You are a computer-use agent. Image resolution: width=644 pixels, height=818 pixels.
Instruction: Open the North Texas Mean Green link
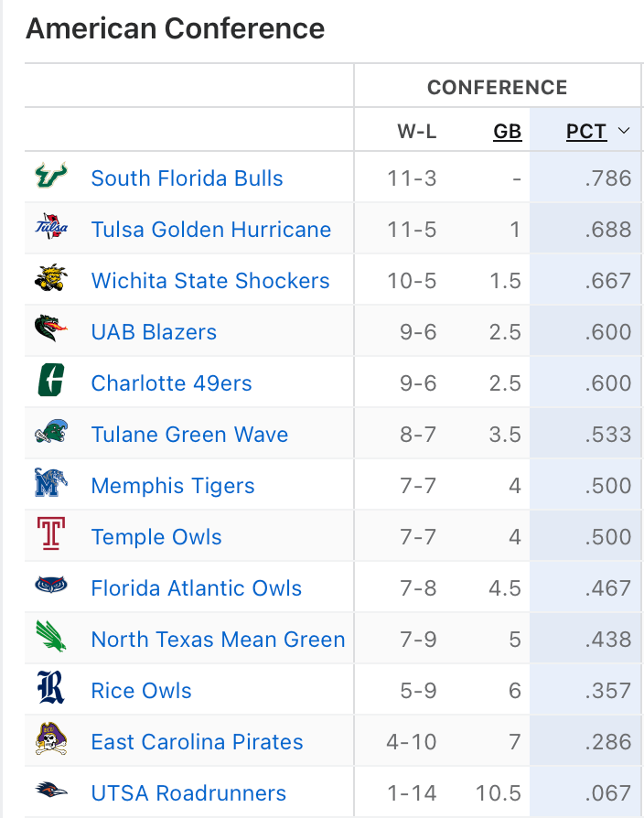coord(218,640)
